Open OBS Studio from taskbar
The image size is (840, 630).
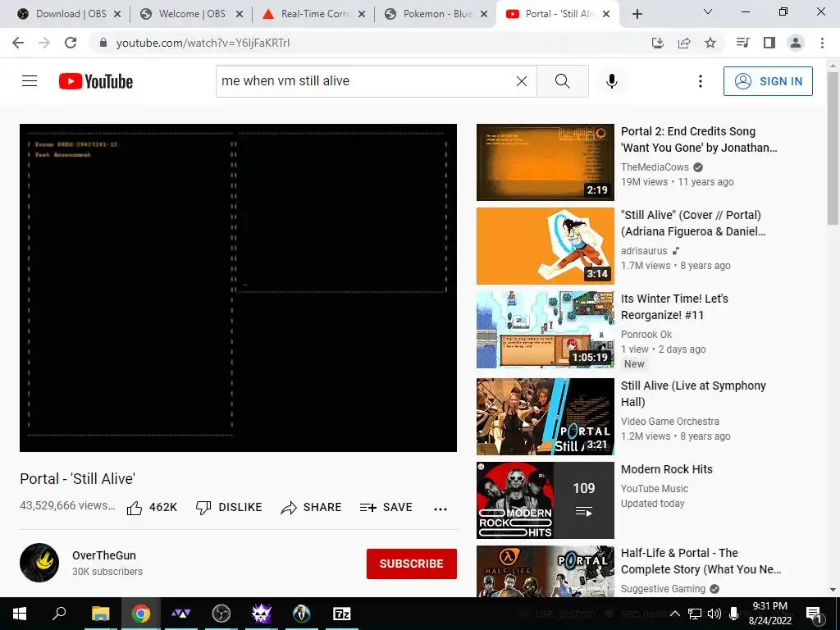click(x=221, y=614)
